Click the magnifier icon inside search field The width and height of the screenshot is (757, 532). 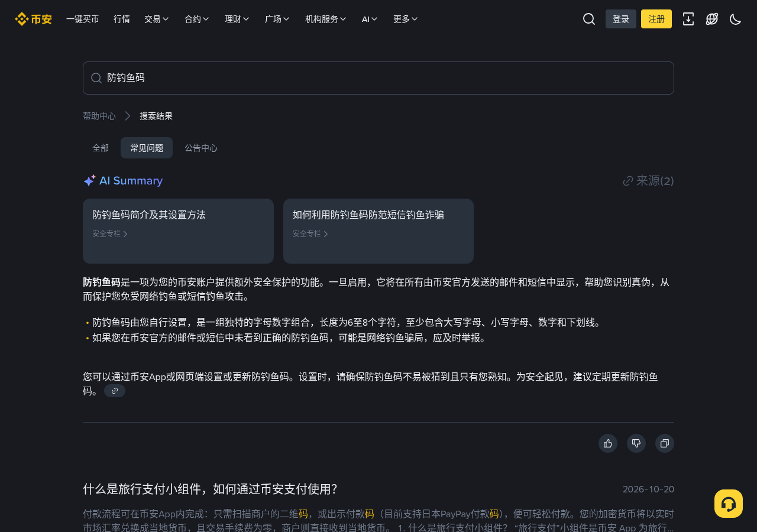point(96,78)
